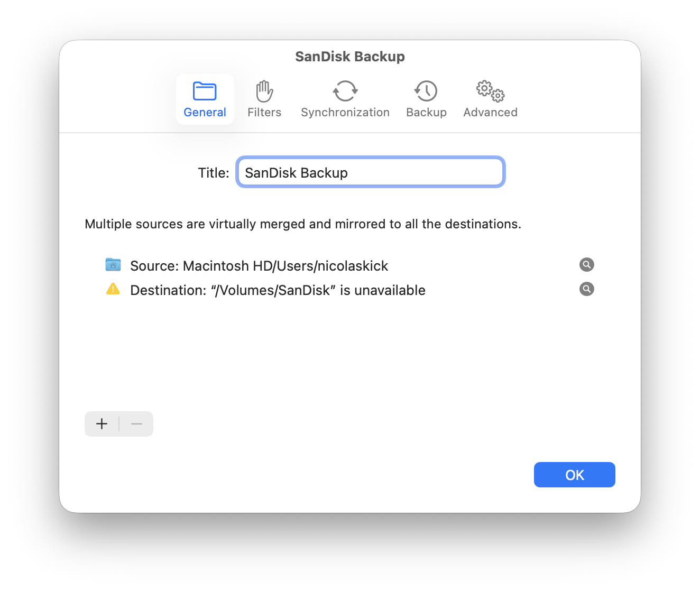Click the SanDisk Backup window title
700x591 pixels.
(350, 57)
